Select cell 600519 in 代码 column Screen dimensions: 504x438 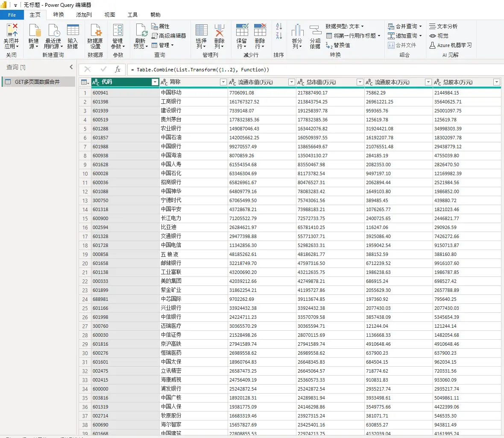point(125,120)
